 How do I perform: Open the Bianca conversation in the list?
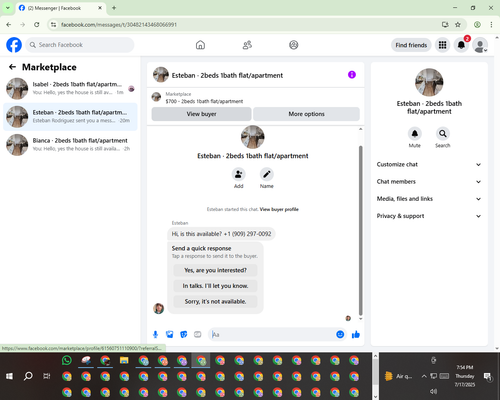click(x=70, y=145)
